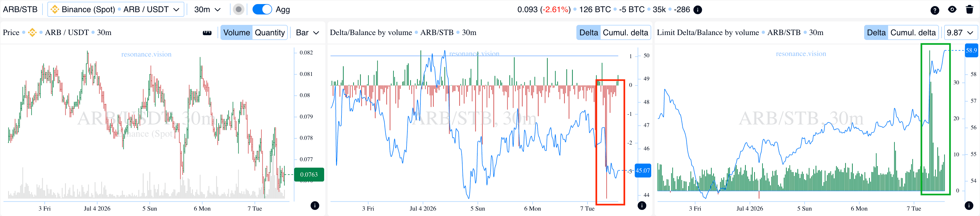Select Cumul. delta in Delta/Balance panel
Viewport: 980px width, 216px height.
click(x=626, y=33)
